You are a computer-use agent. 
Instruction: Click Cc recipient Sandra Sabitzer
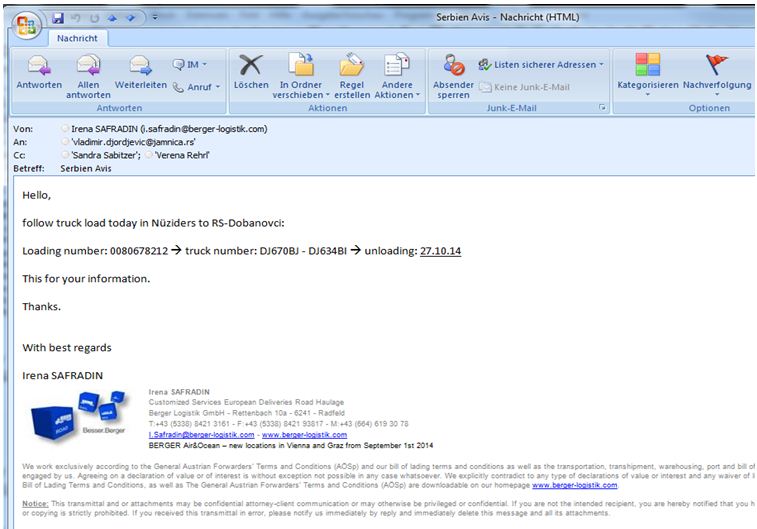point(106,155)
